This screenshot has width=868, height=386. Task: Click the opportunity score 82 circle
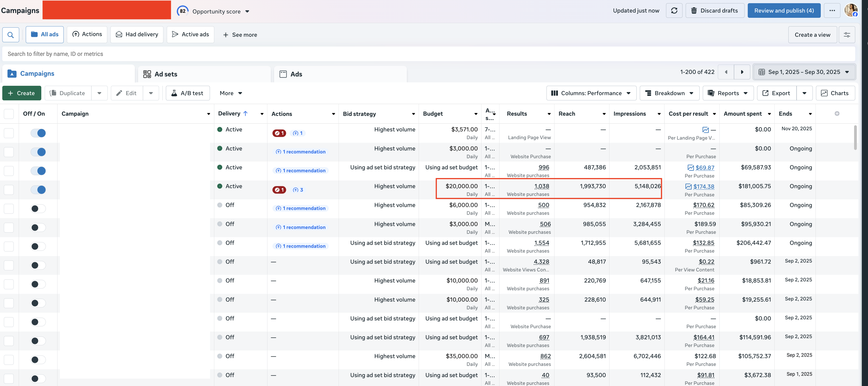click(x=183, y=11)
